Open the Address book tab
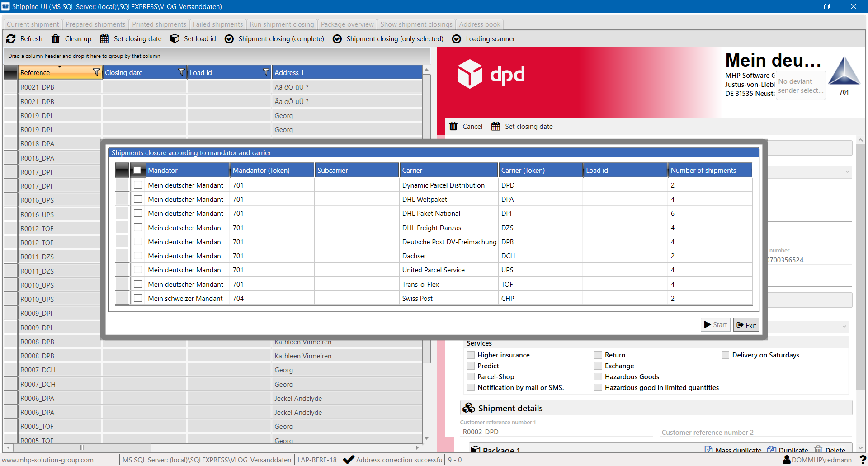 point(480,24)
